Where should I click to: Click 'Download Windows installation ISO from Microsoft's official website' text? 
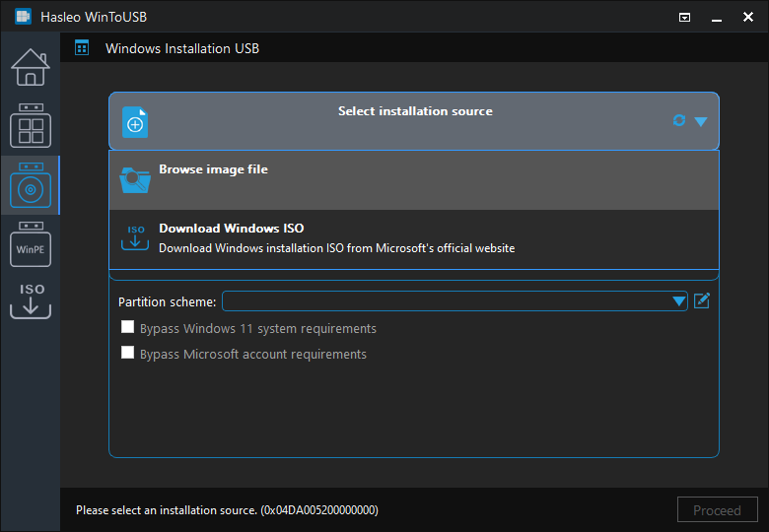pyautogui.click(x=337, y=248)
